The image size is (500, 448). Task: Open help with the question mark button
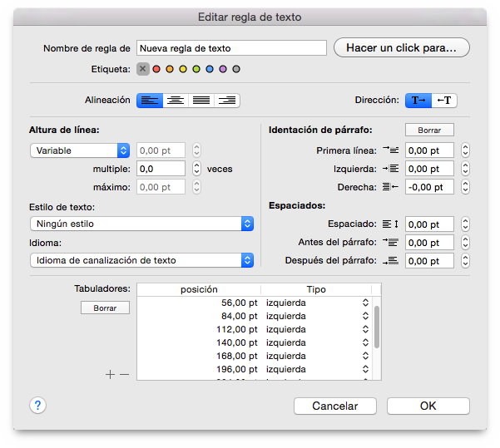38,406
